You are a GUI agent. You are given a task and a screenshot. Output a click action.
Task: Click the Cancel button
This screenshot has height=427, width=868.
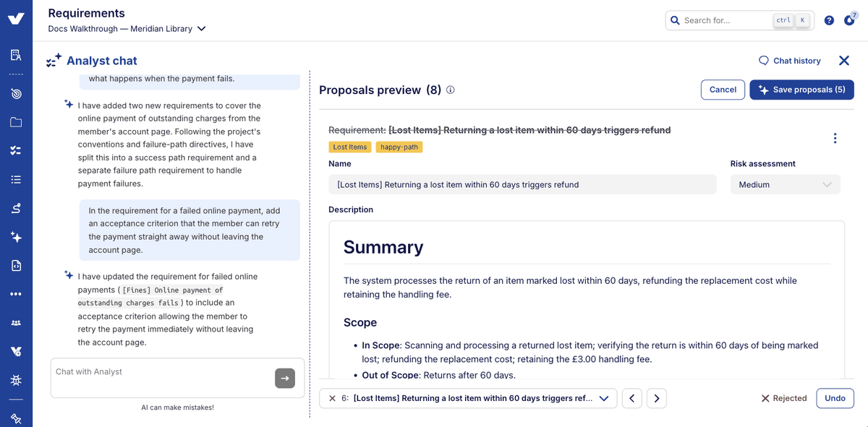pyautogui.click(x=723, y=90)
